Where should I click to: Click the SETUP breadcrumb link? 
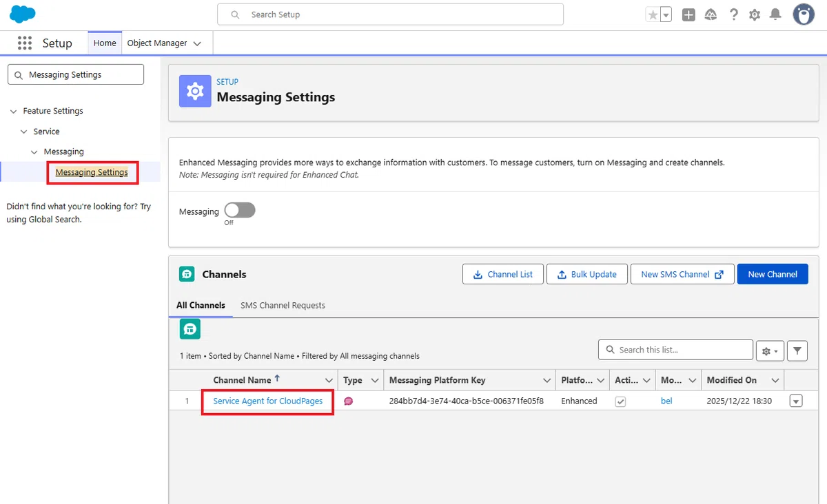(x=227, y=81)
